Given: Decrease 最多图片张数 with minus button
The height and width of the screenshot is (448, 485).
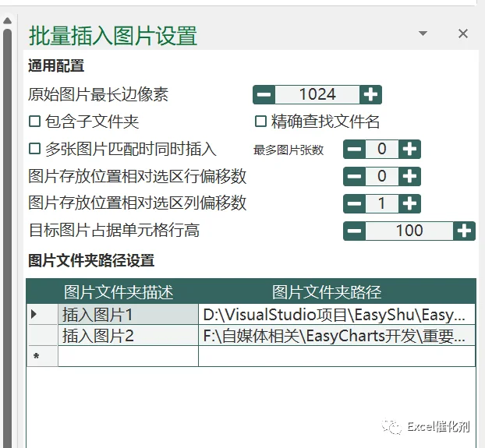Looking at the screenshot, I should coord(355,150).
